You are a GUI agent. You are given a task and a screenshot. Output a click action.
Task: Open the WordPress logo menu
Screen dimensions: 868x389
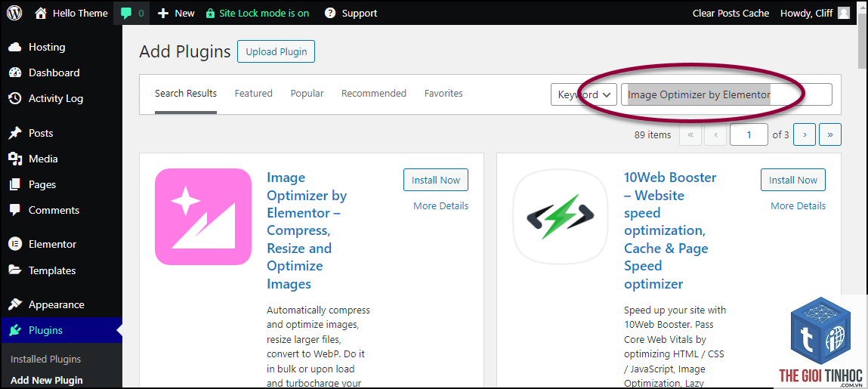(x=14, y=13)
